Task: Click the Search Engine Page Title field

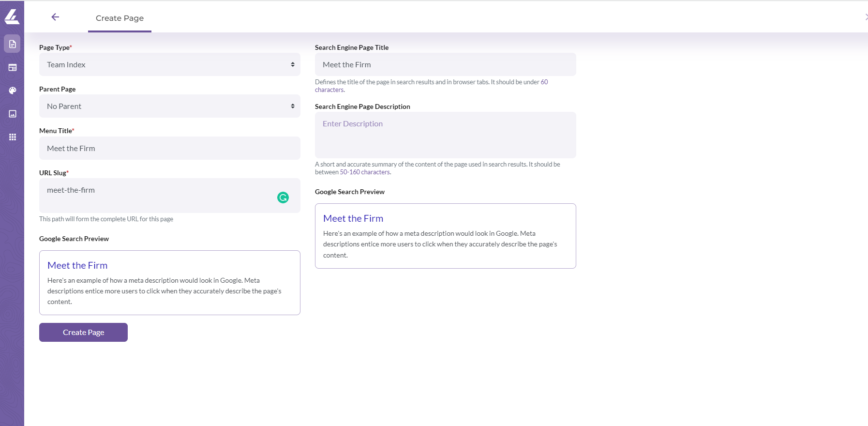Action: (446, 64)
